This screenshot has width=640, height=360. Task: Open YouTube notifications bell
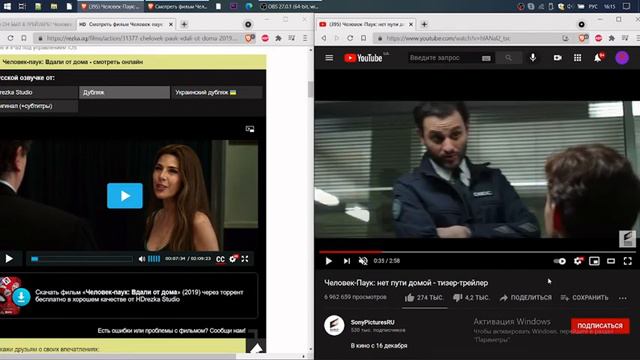click(x=598, y=58)
